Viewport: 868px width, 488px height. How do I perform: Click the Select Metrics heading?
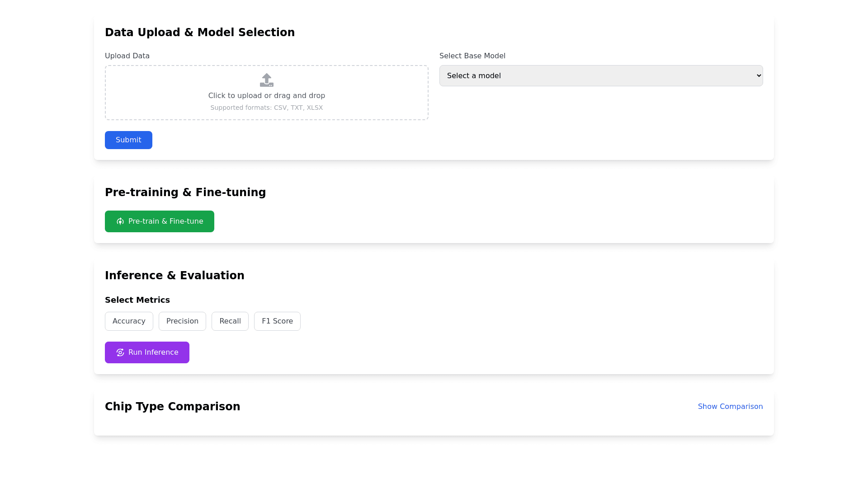pyautogui.click(x=137, y=300)
